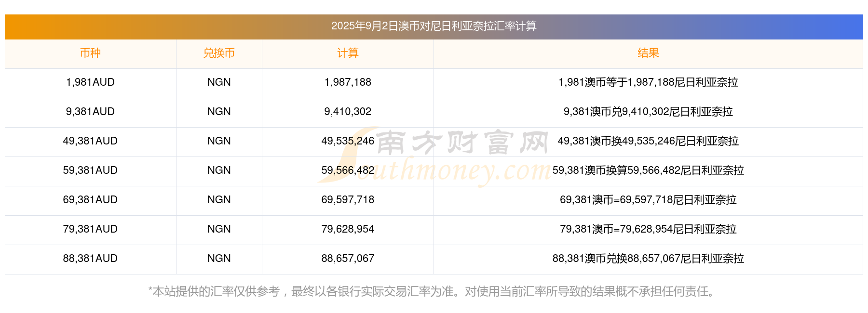
Task: Click NGN in the 49,381AUD row
Action: tap(219, 141)
